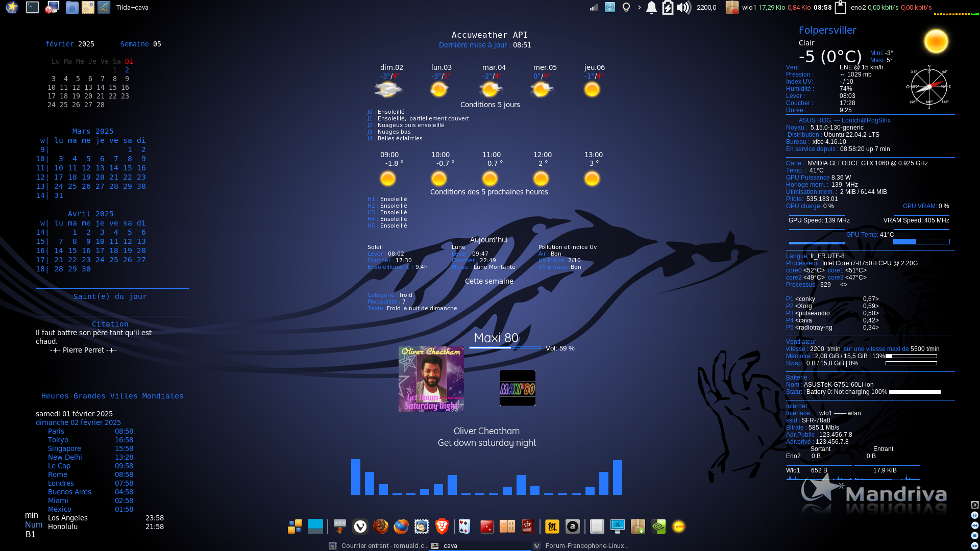Open the package installer box icon

(638, 526)
